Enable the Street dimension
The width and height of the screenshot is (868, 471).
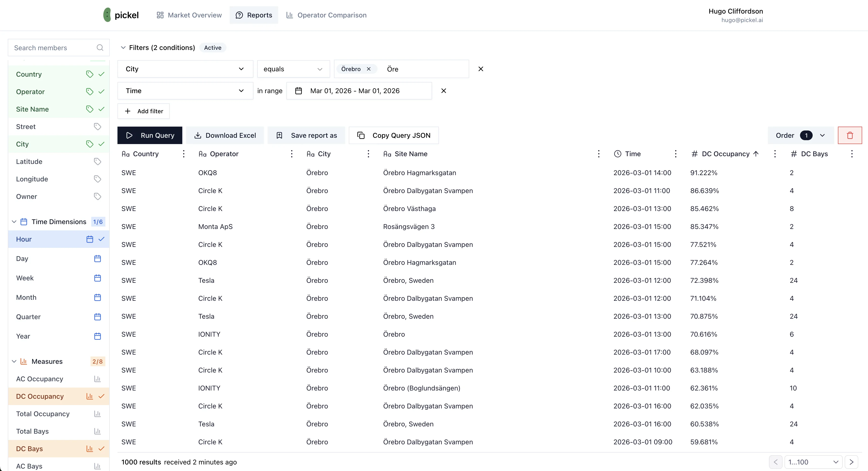pyautogui.click(x=59, y=127)
